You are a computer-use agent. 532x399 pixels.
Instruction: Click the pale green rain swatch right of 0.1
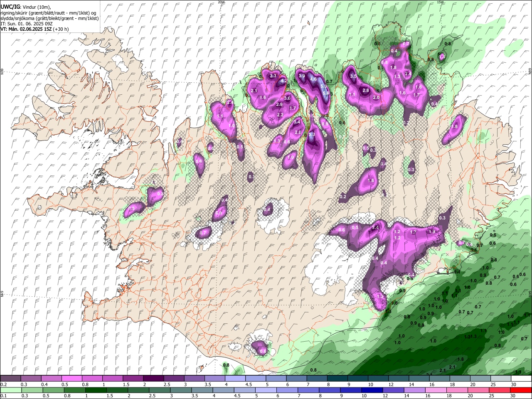click(11, 390)
